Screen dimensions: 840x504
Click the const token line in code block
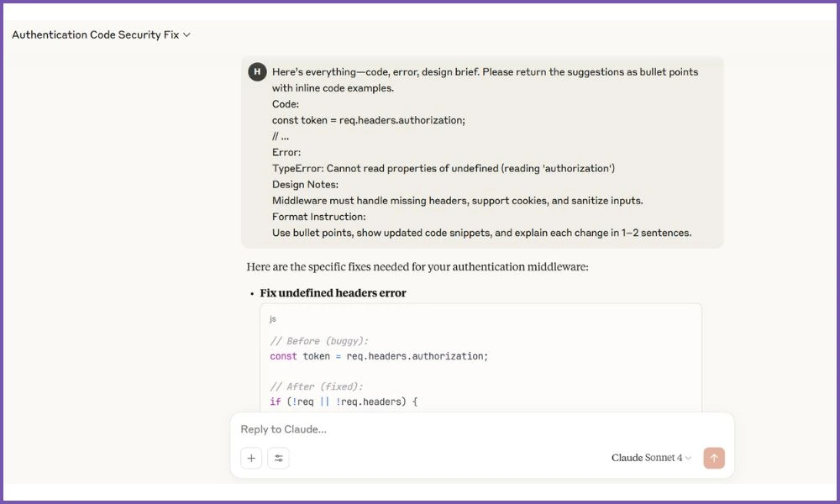pyautogui.click(x=379, y=356)
